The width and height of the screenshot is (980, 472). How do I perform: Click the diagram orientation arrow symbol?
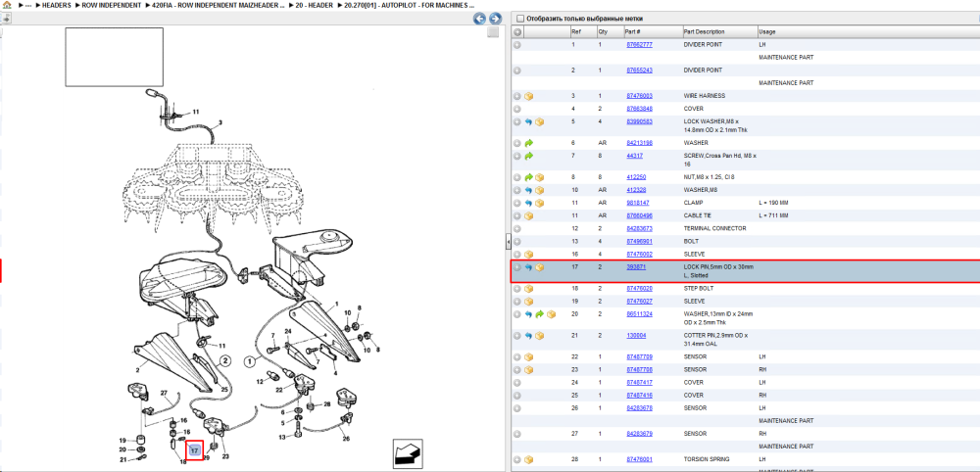[x=409, y=452]
